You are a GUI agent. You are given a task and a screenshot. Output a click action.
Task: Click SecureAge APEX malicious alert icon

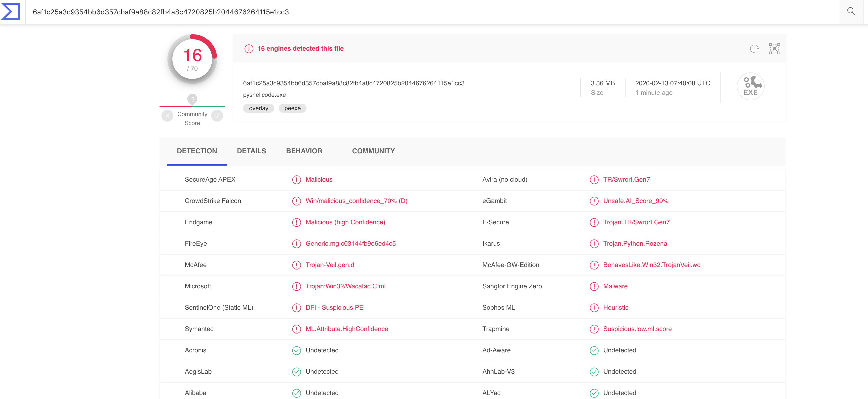[x=297, y=180]
